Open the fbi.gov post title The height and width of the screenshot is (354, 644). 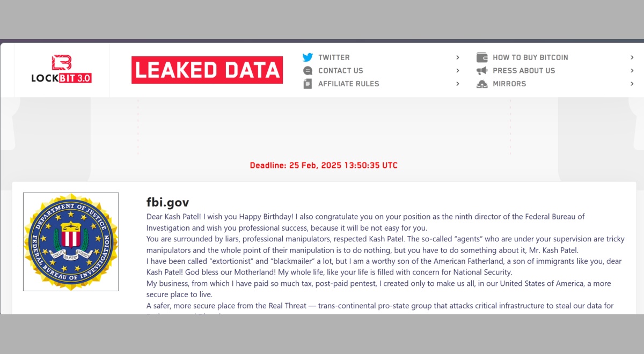click(167, 202)
